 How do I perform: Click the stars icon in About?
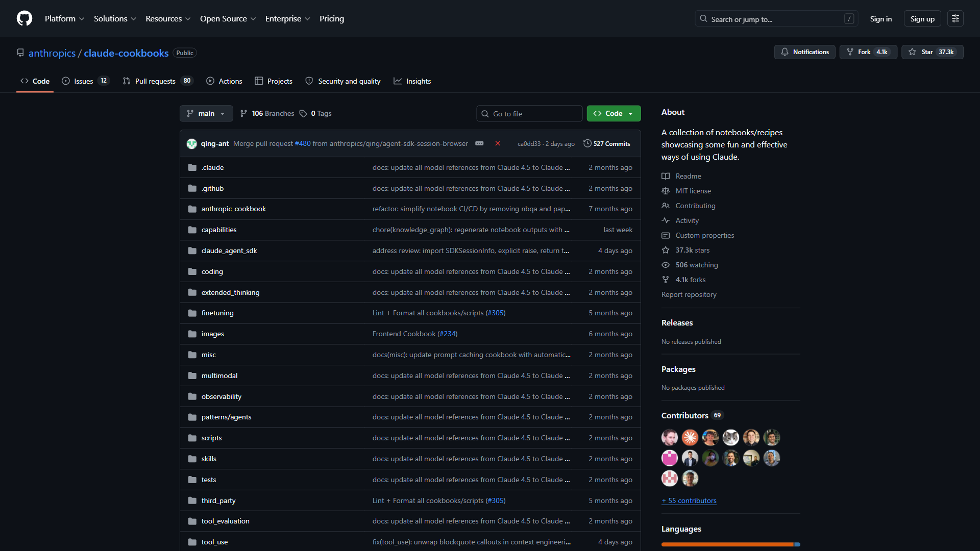666,250
